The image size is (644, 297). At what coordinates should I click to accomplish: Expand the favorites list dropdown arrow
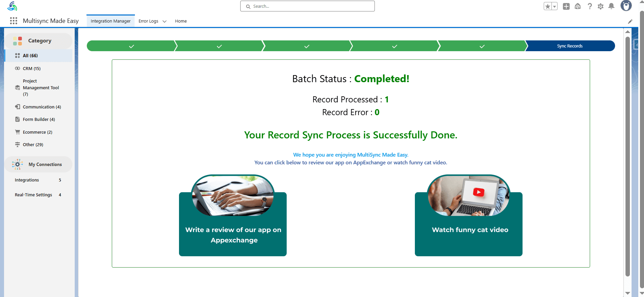click(554, 6)
